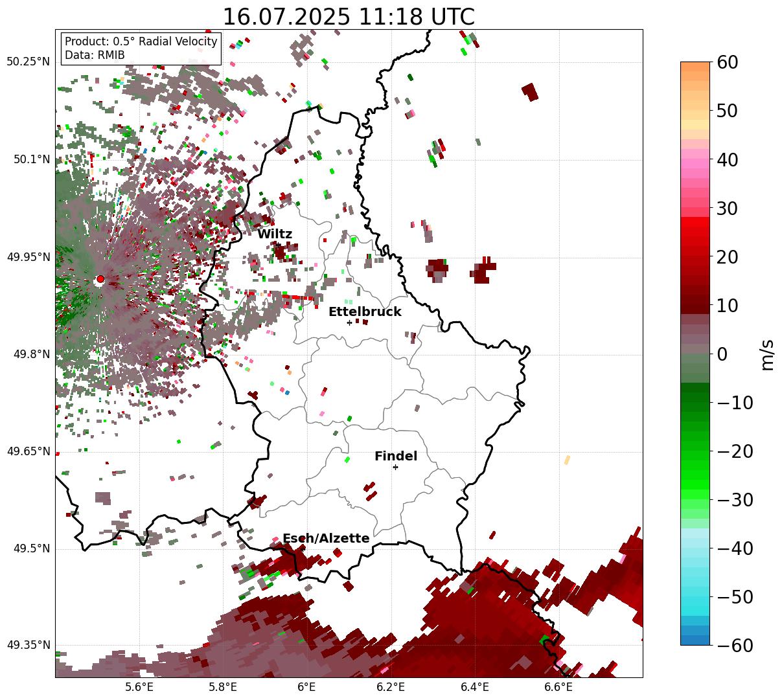Viewport: 782px width, 700px height.
Task: Click the 40 colorbar tick label
Action: [726, 159]
